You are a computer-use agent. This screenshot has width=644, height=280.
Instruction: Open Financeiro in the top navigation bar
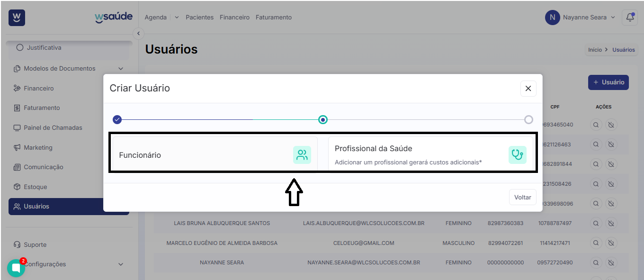click(234, 17)
